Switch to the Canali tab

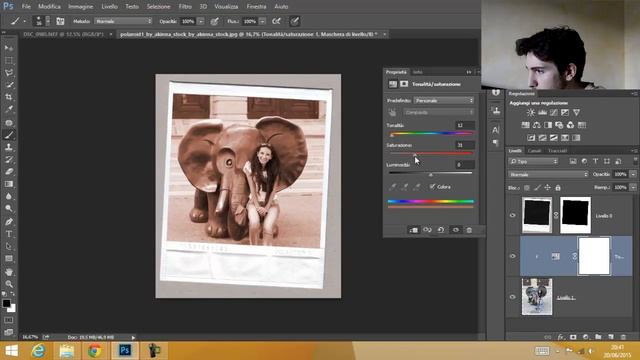[534, 151]
